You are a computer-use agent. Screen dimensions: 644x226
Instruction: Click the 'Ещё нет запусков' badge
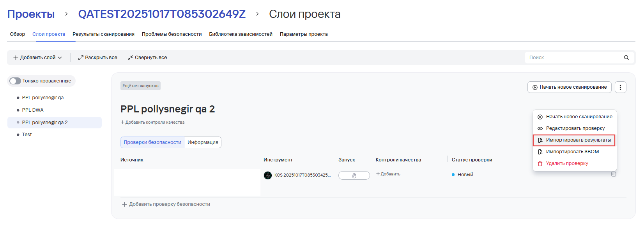[140, 86]
